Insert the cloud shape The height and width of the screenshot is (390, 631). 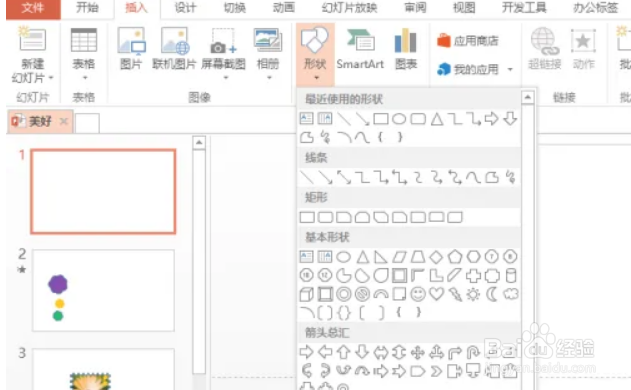coord(511,294)
